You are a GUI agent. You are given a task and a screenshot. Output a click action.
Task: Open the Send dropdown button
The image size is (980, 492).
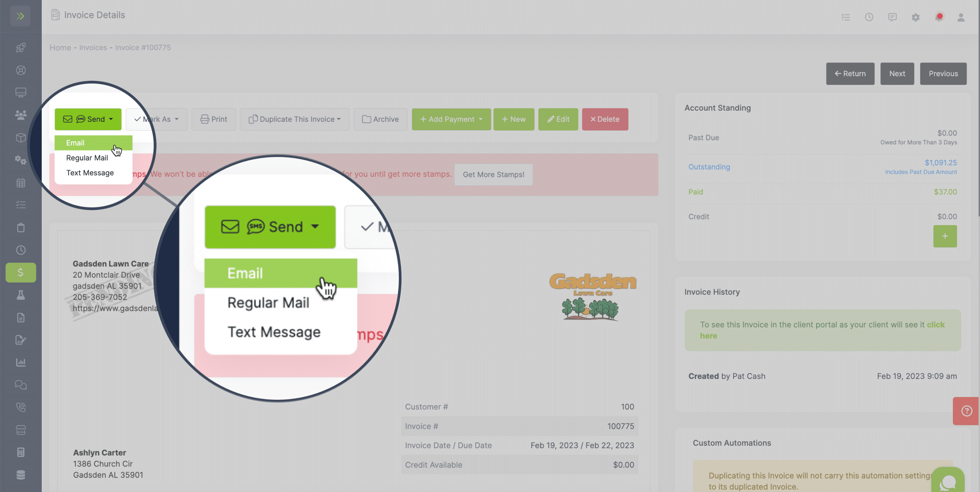(88, 119)
